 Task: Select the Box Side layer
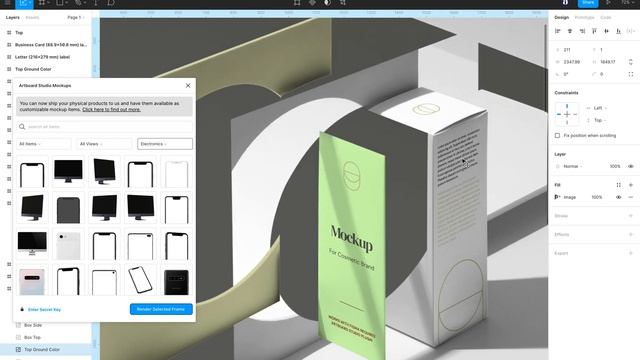33,325
